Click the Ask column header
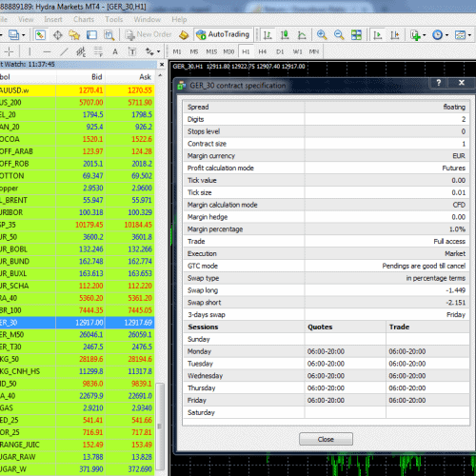 click(x=146, y=77)
